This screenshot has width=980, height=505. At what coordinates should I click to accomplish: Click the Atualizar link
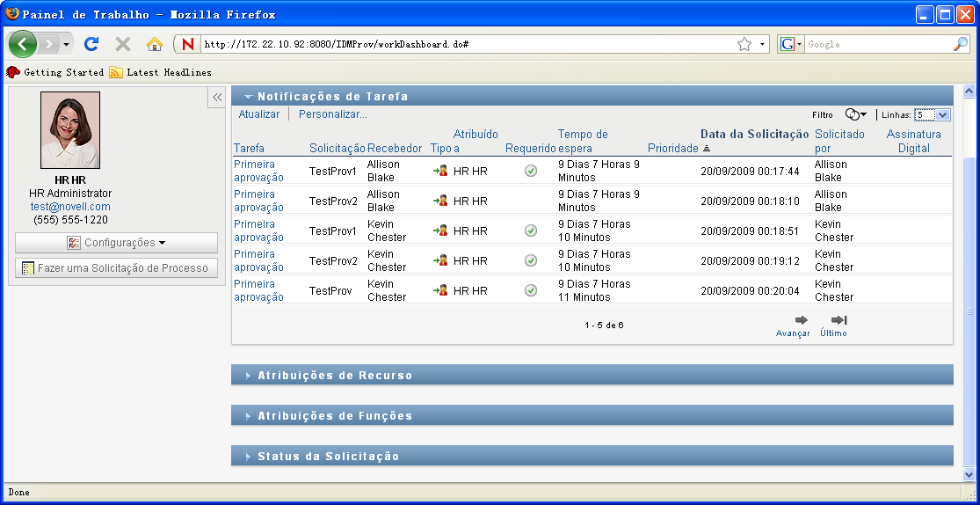coord(258,114)
